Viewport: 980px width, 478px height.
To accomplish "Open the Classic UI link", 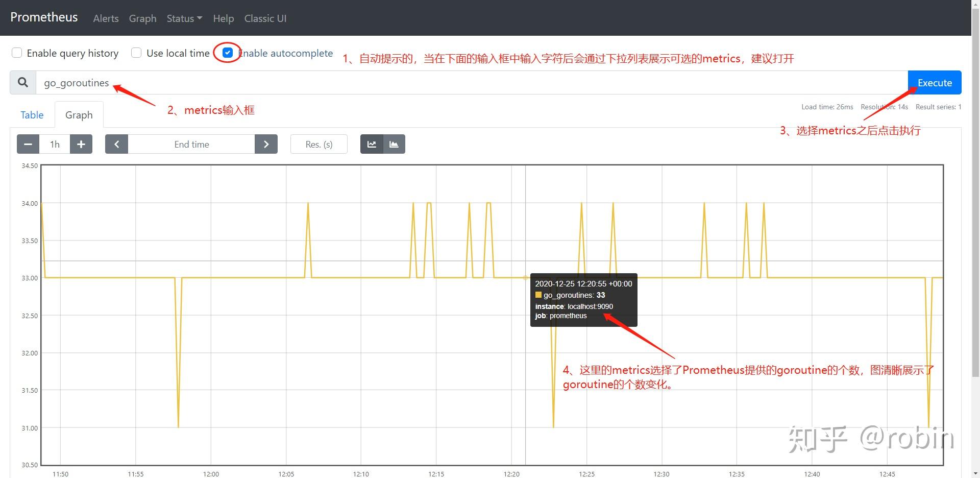I will tap(265, 18).
